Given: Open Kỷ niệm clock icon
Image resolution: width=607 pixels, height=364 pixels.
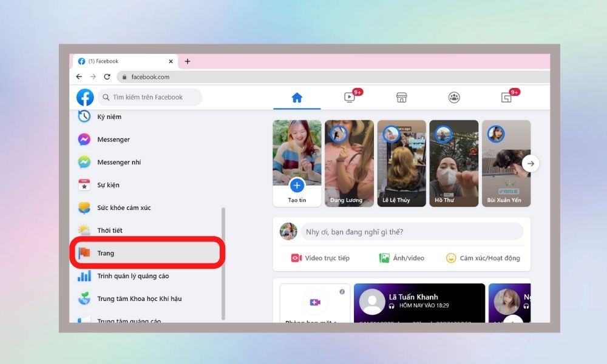Looking at the screenshot, I should pos(84,116).
